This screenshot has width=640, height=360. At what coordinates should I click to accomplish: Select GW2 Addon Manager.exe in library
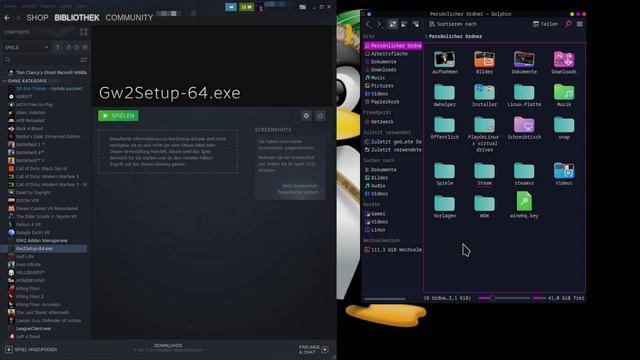[42, 240]
